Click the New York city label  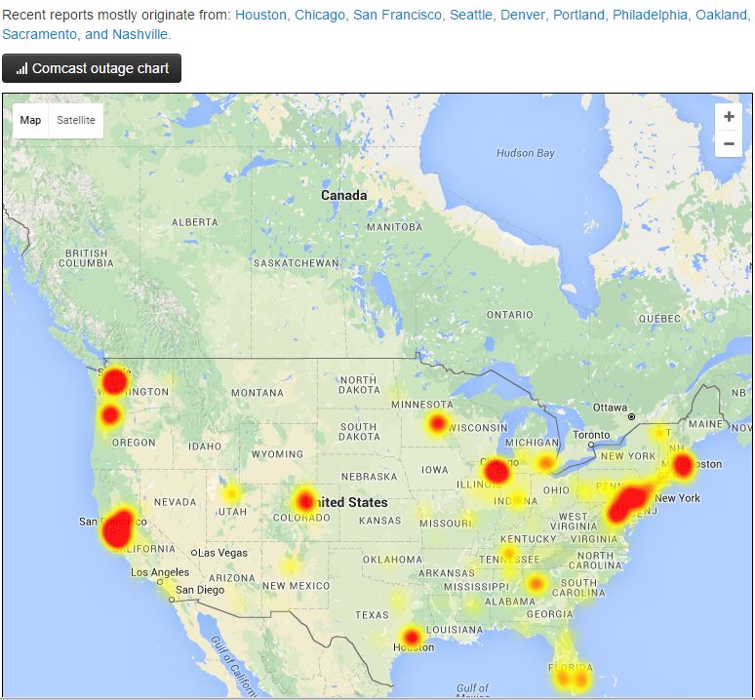tap(678, 498)
